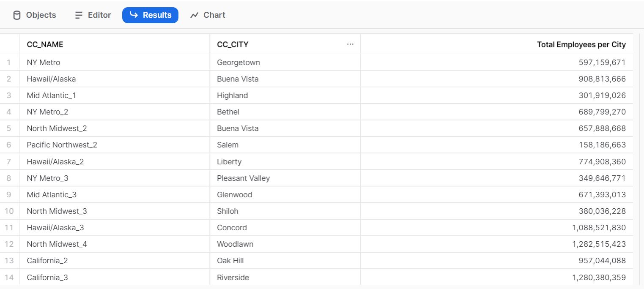Select the NY Metro_3 cell

click(x=115, y=178)
